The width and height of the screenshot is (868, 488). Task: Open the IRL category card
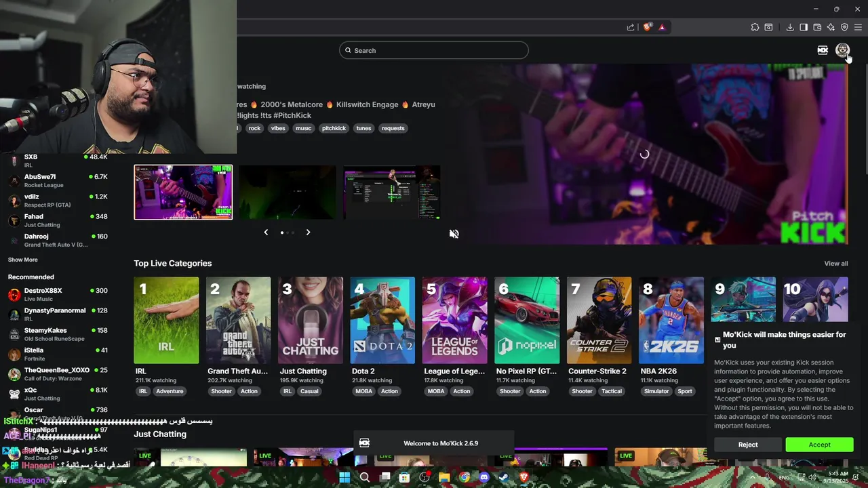[166, 321]
